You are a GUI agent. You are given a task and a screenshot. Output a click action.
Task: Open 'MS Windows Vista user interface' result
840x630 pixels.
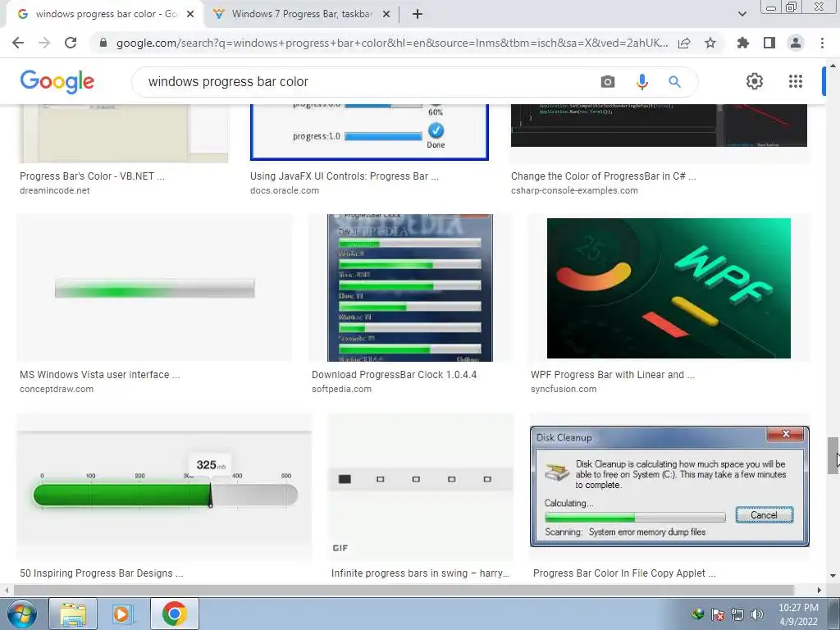coord(99,375)
